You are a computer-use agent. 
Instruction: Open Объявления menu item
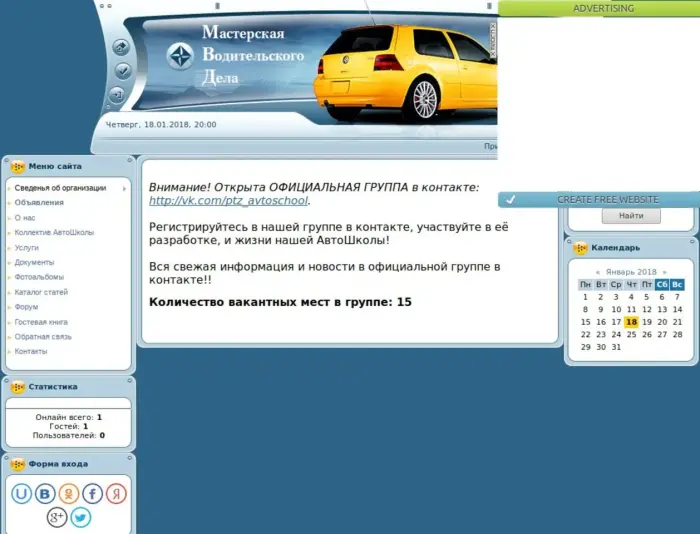(x=39, y=203)
